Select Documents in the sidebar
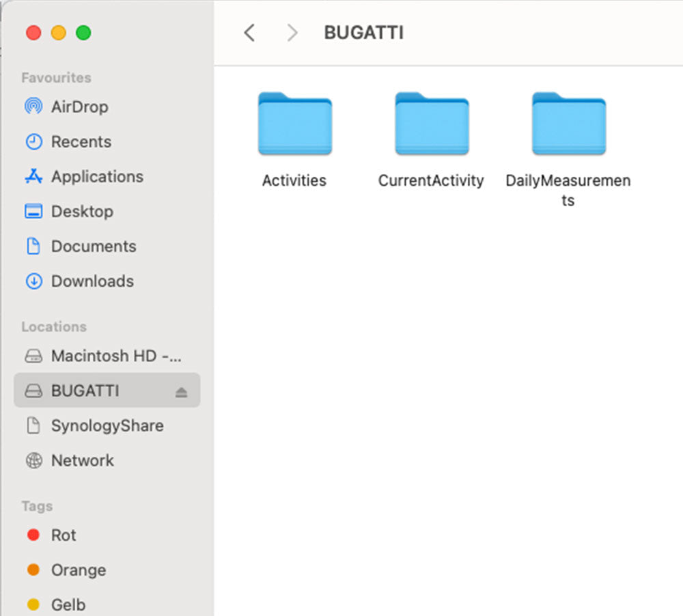This screenshot has width=683, height=616. point(94,247)
